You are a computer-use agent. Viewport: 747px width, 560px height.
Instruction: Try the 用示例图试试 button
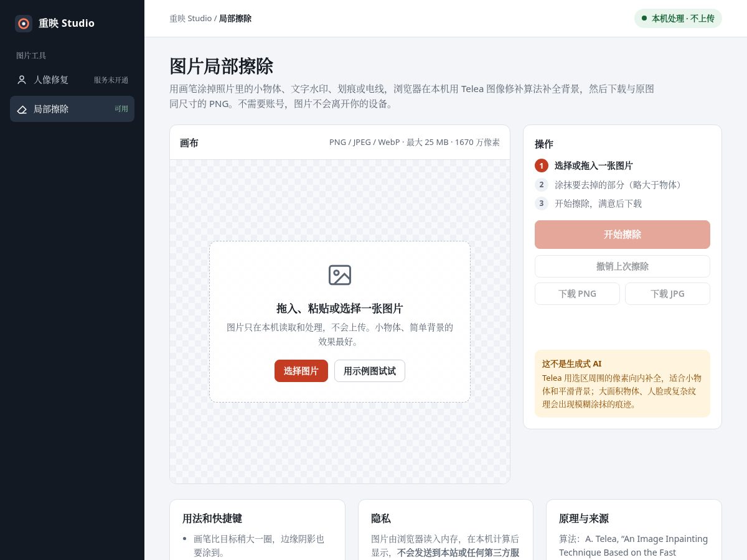[370, 371]
